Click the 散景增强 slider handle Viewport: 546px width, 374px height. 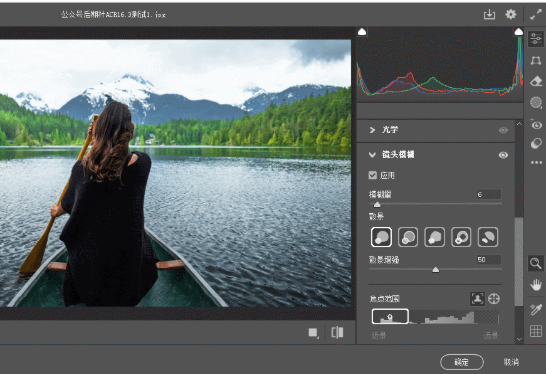pyautogui.click(x=436, y=270)
